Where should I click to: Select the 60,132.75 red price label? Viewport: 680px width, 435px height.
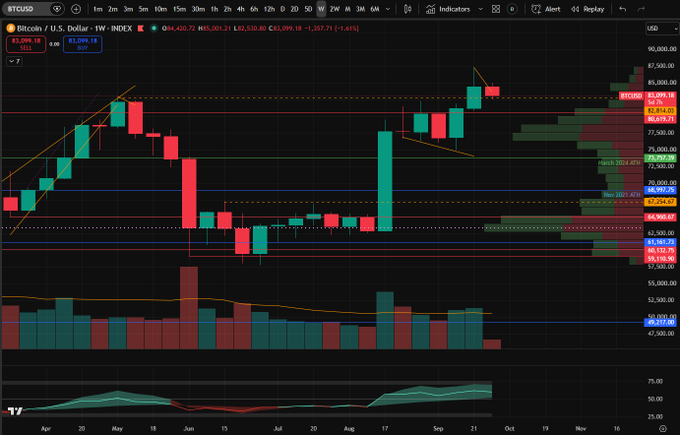pyautogui.click(x=661, y=250)
